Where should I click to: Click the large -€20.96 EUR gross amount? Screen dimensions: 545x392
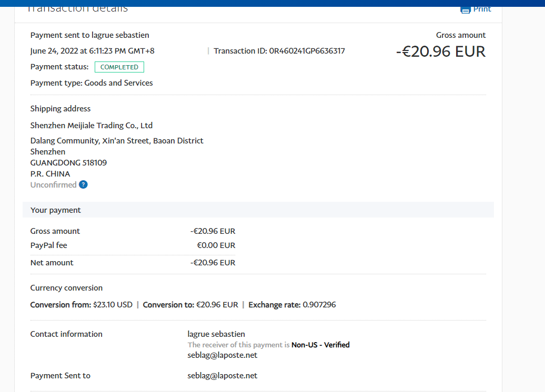440,51
